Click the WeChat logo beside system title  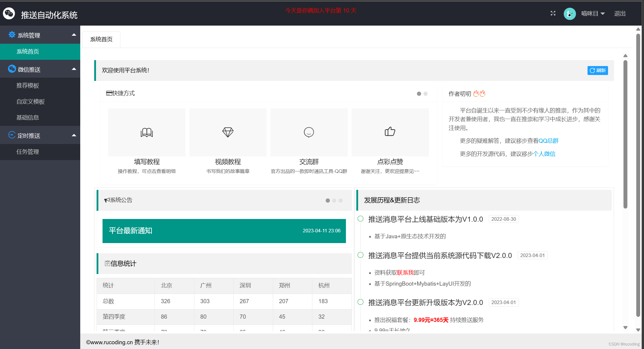point(9,13)
